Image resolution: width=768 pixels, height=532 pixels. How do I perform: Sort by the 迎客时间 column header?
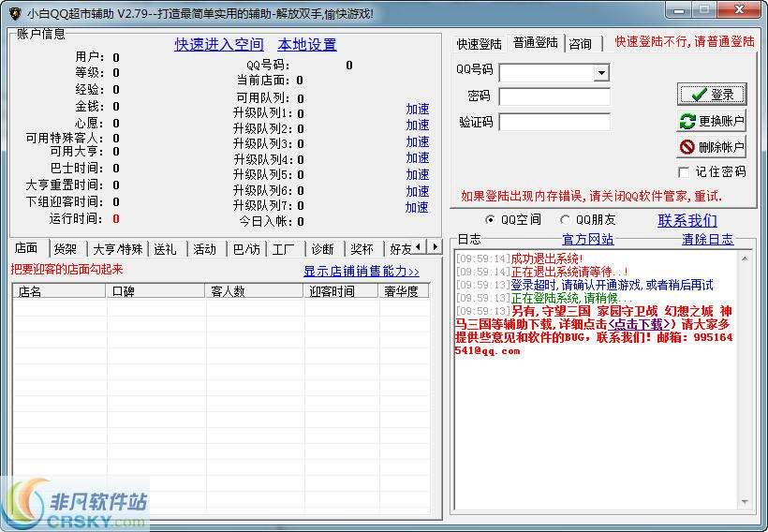342,291
